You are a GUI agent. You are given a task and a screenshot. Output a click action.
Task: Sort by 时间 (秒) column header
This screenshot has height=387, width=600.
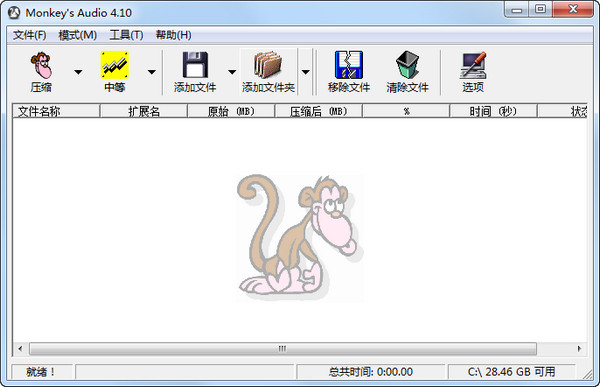click(493, 111)
